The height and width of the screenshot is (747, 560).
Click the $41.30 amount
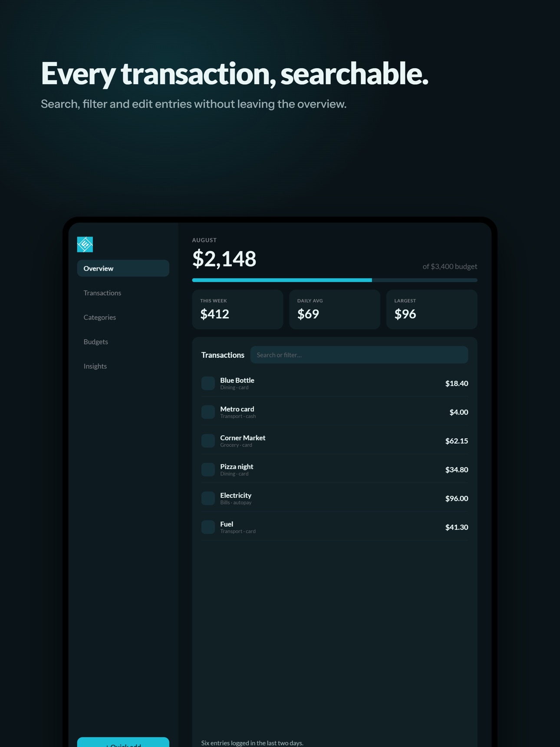pyautogui.click(x=457, y=527)
